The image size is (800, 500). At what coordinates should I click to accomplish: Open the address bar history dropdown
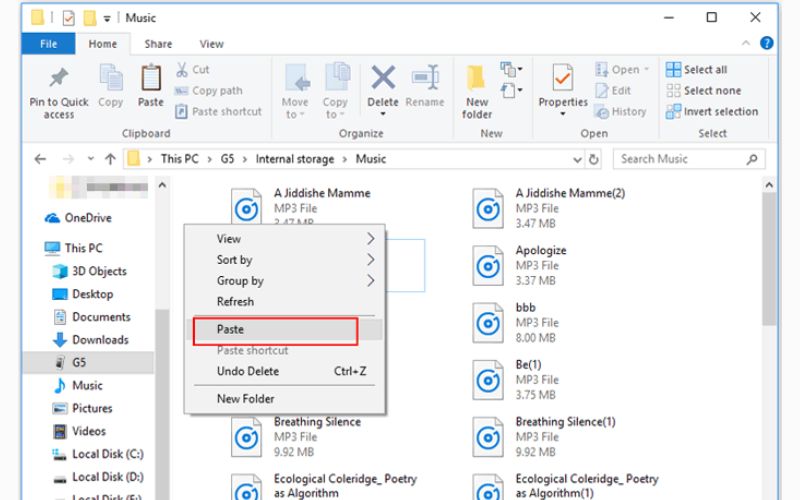576,159
